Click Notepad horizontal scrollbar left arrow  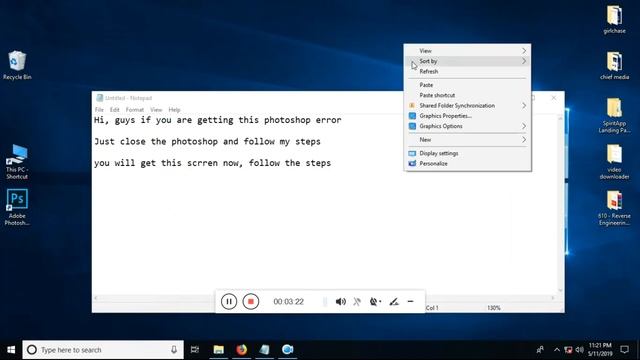tap(96, 298)
